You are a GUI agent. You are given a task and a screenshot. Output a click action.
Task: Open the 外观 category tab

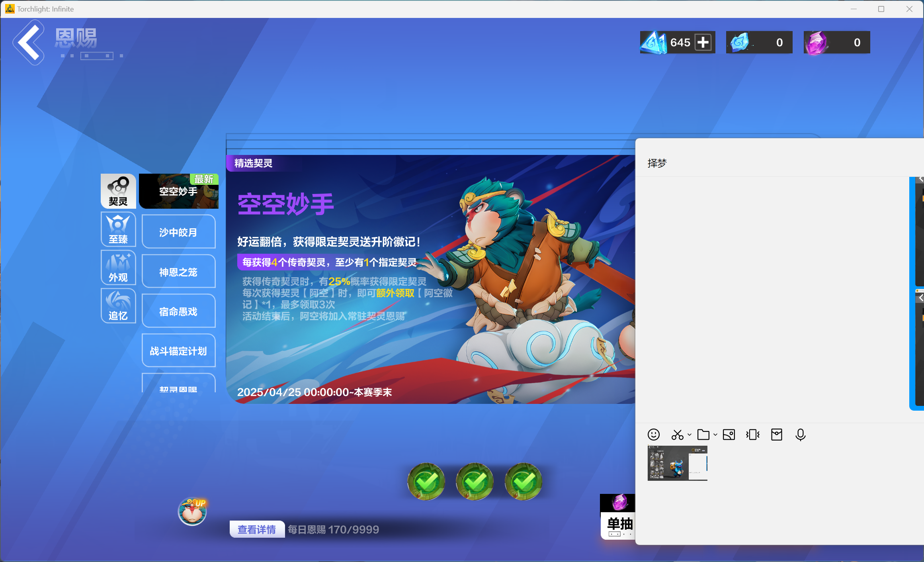[118, 267]
